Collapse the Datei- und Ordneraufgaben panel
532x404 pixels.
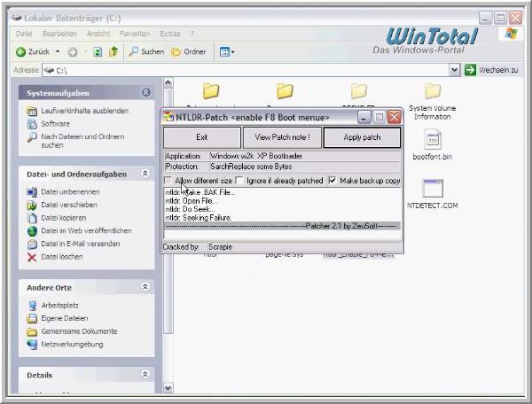coord(145,174)
